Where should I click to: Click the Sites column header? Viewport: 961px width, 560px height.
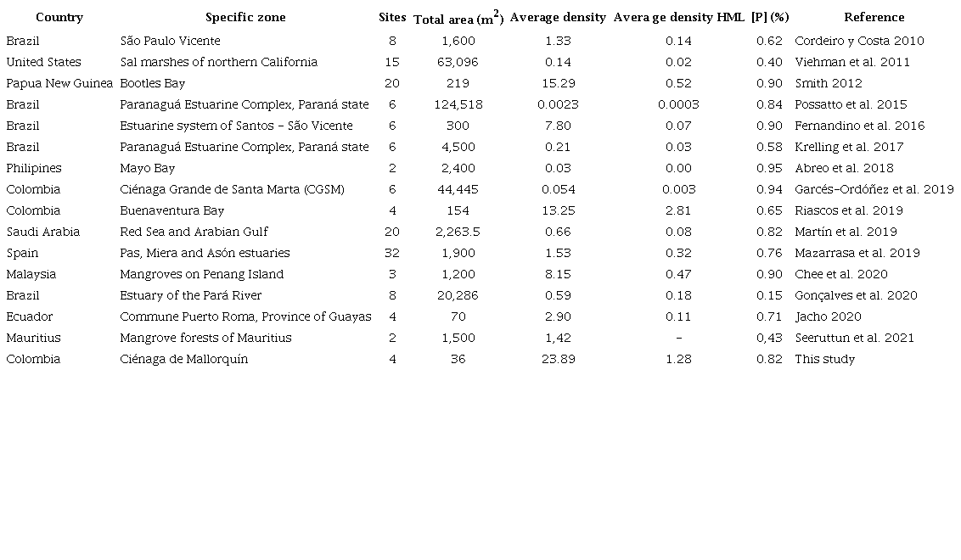click(x=392, y=17)
